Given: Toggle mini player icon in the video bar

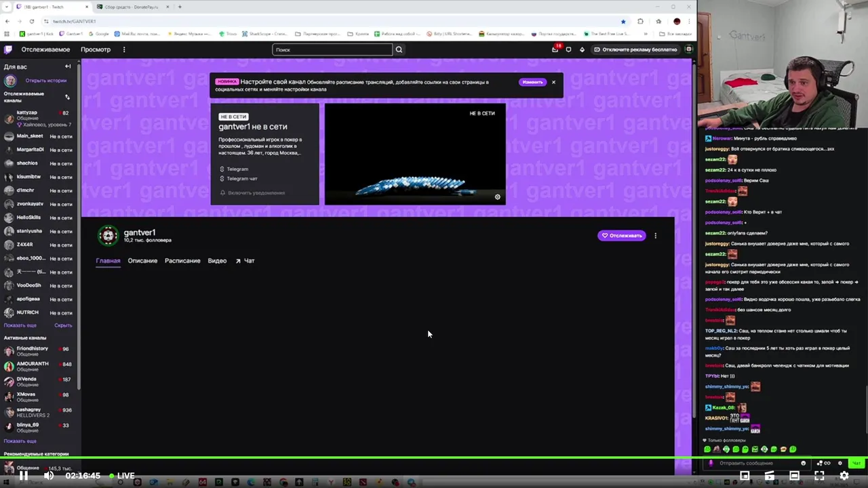Looking at the screenshot, I should (x=745, y=476).
